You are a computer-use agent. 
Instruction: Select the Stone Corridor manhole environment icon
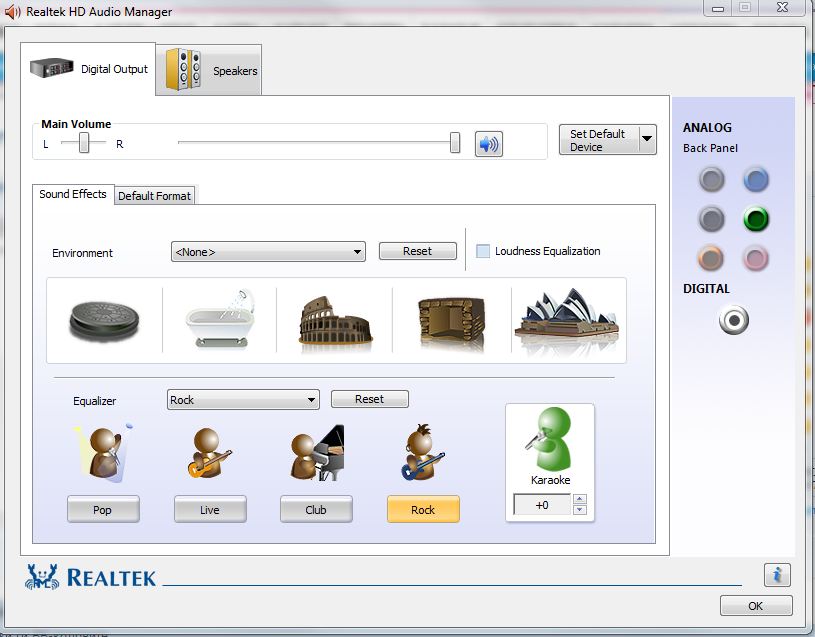pyautogui.click(x=104, y=320)
